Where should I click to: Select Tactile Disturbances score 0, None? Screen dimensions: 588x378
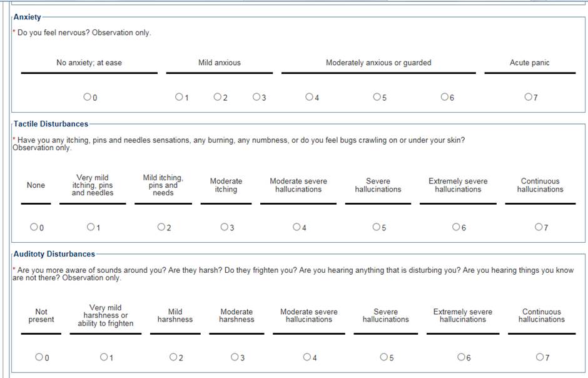tap(34, 227)
